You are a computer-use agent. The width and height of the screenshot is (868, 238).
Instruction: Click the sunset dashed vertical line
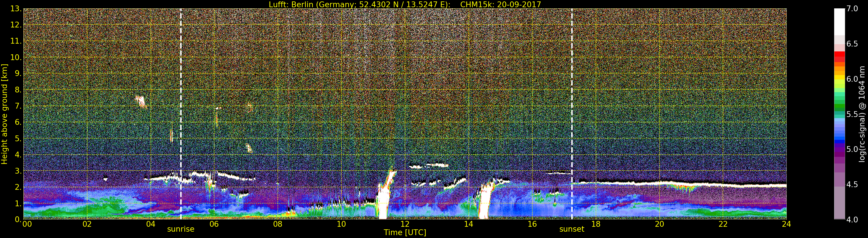tap(572, 114)
